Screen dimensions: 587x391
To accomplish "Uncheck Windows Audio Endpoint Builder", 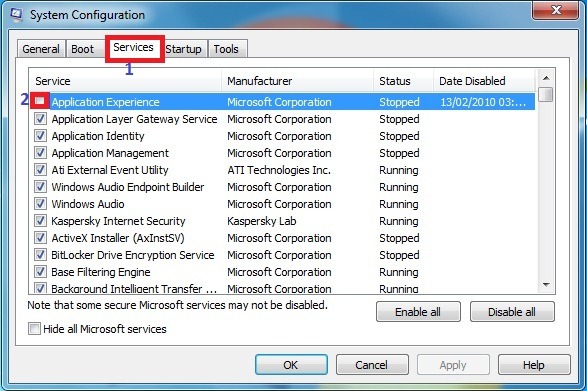I will tap(40, 187).
